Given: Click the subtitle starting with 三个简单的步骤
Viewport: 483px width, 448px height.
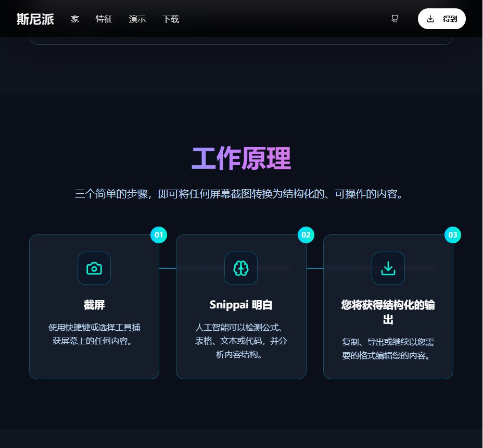Looking at the screenshot, I should [239, 194].
